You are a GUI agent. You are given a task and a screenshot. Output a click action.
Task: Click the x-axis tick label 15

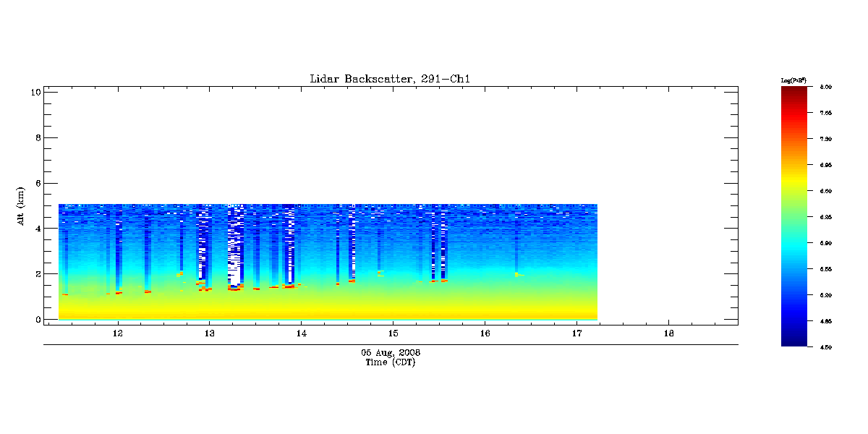tap(393, 333)
